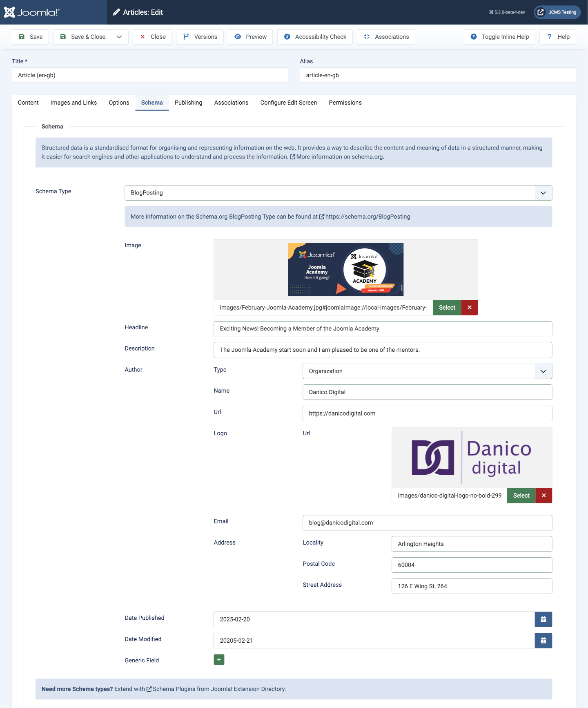Open the Permissions tab
Viewport: 588px width, 708px height.
[x=345, y=103]
